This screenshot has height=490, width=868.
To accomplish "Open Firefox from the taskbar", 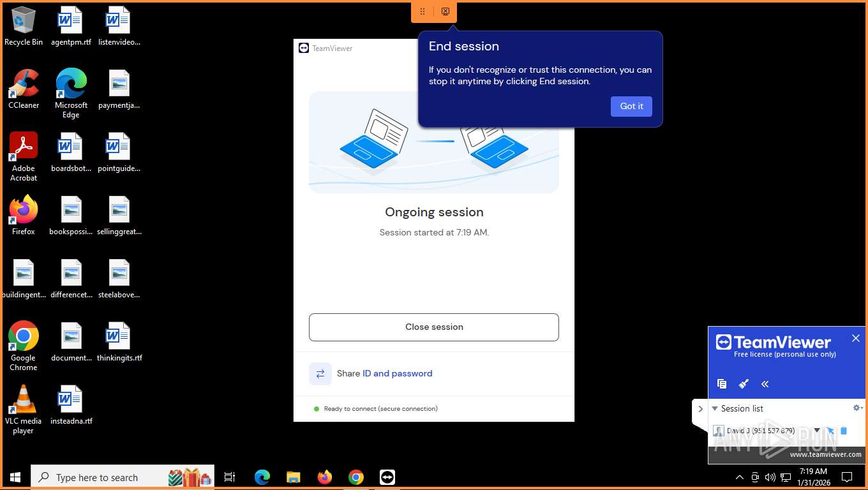I will coord(325,477).
